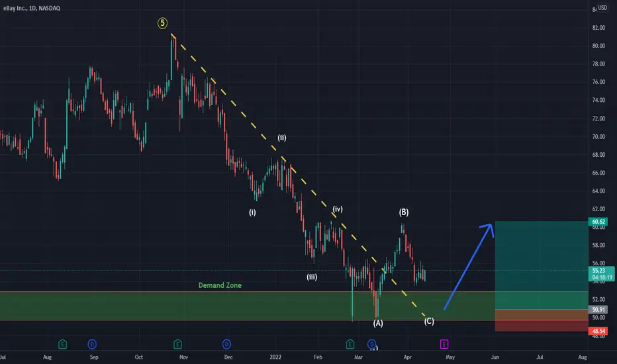The image size is (617, 364).
Task: Select the red stop-loss zone of the long position
Action: (542, 320)
